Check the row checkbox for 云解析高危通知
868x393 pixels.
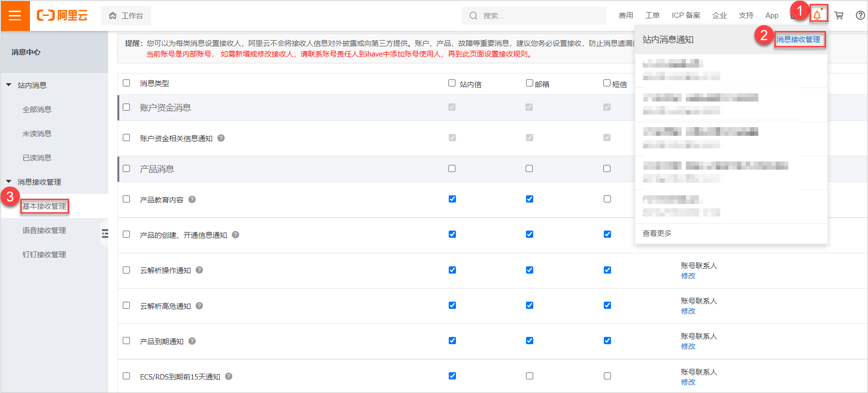click(x=127, y=305)
